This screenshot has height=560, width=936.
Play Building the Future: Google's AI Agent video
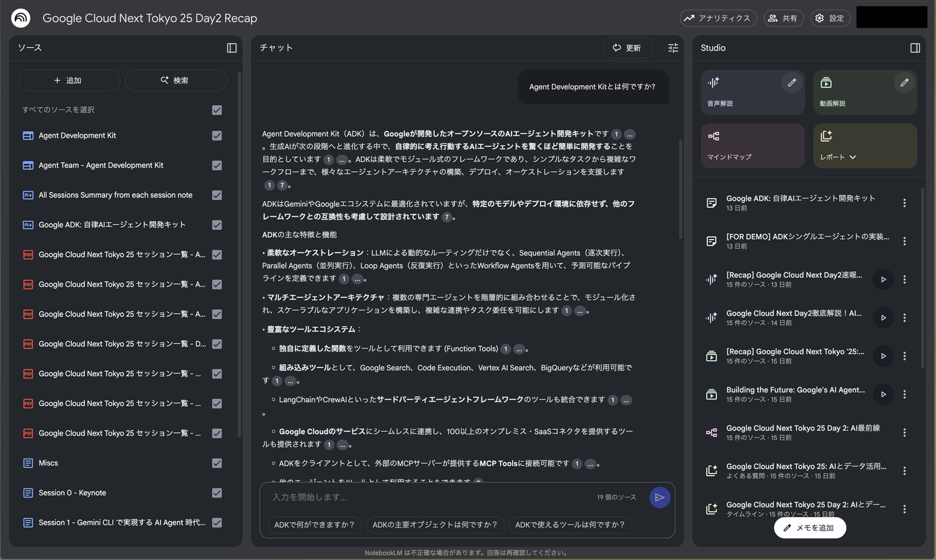pos(883,394)
